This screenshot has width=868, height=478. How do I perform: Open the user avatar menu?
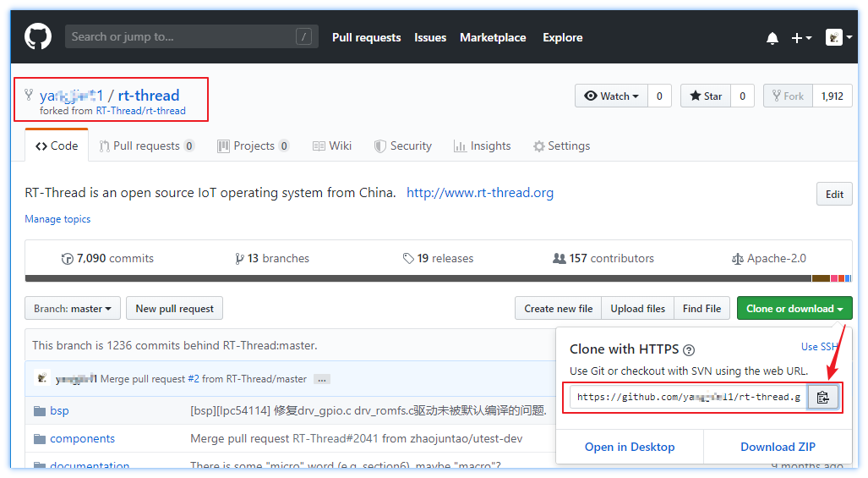pos(838,38)
